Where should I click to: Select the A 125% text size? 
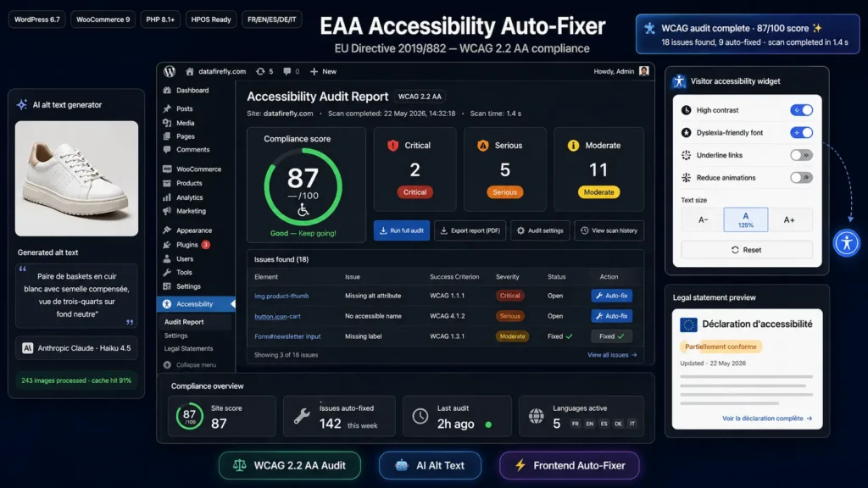746,219
